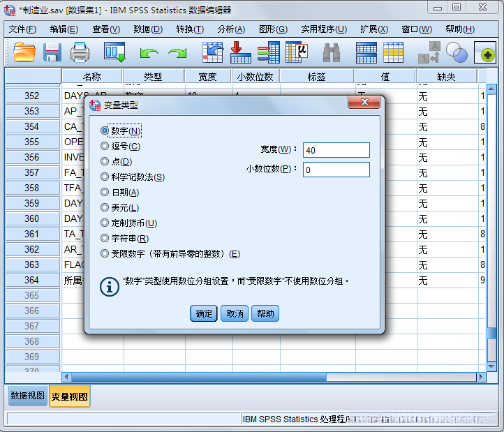Redo the last action

177,53
